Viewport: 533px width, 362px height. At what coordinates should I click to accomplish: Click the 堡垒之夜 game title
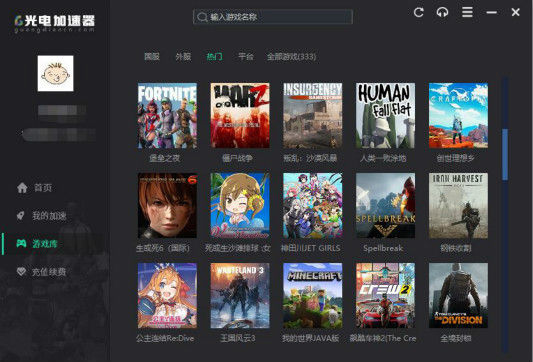click(x=165, y=158)
